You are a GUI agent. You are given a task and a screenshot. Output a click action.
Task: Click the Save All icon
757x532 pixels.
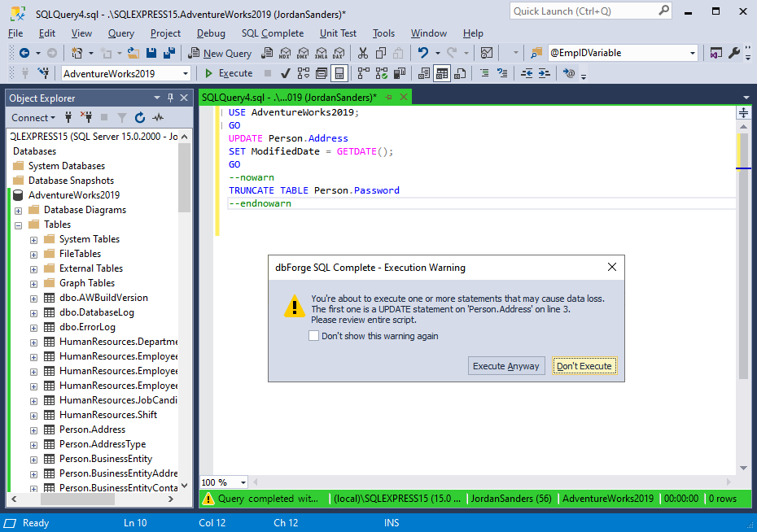[x=169, y=53]
